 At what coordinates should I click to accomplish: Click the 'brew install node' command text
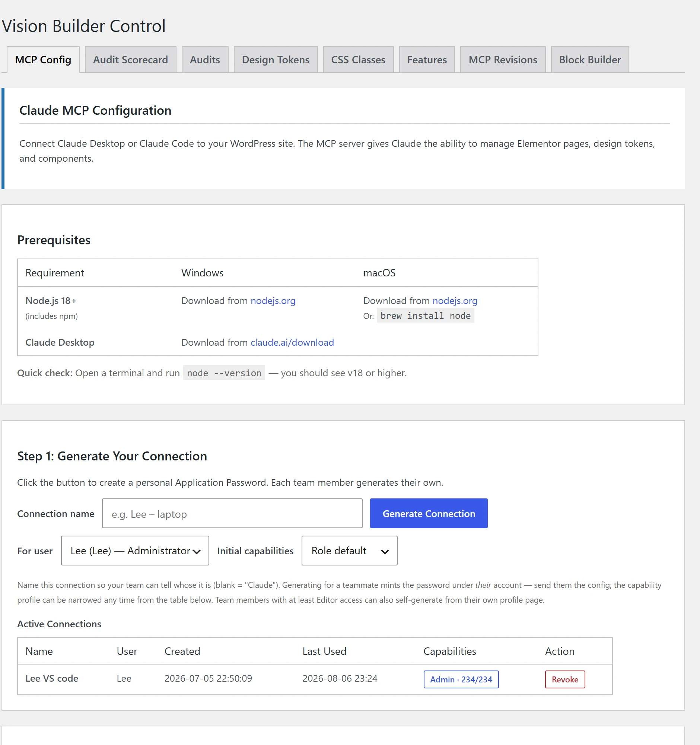coord(426,316)
